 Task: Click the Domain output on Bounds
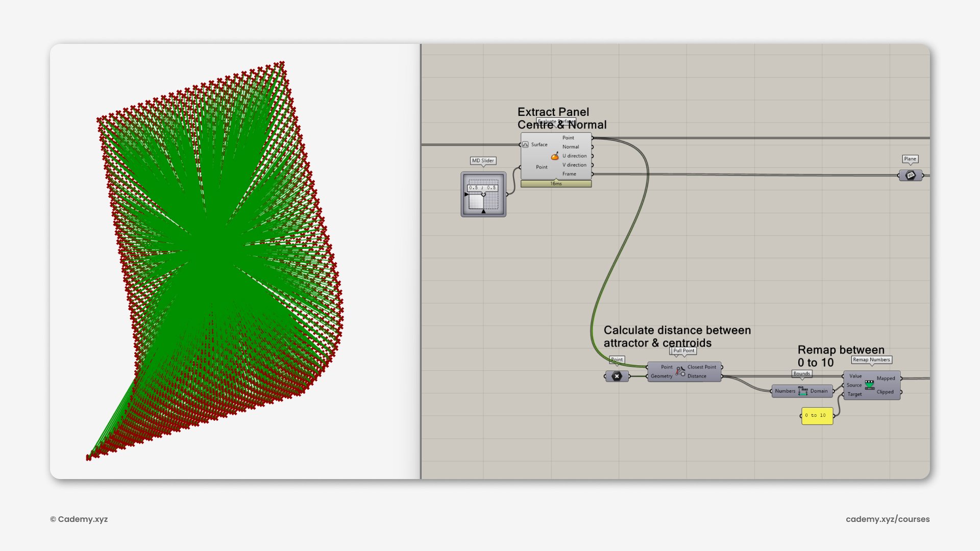[819, 391]
